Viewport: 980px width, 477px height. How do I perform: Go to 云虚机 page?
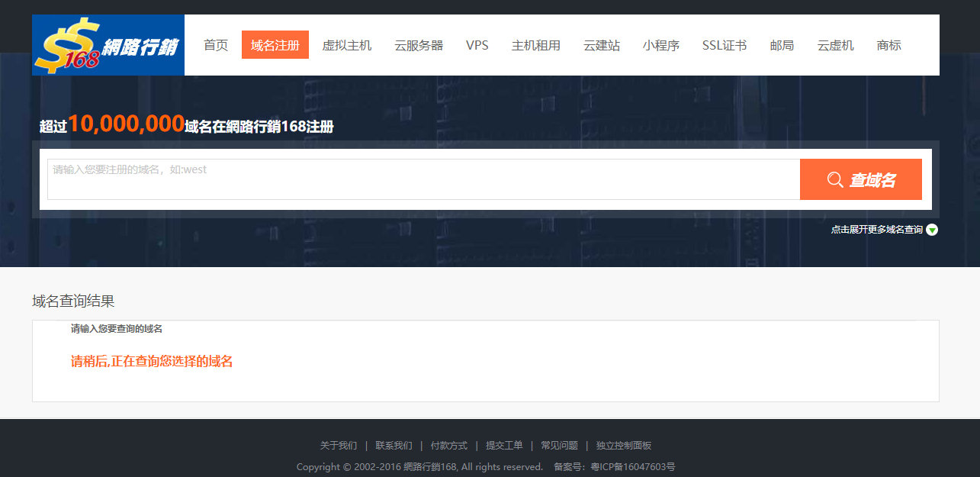tap(836, 45)
